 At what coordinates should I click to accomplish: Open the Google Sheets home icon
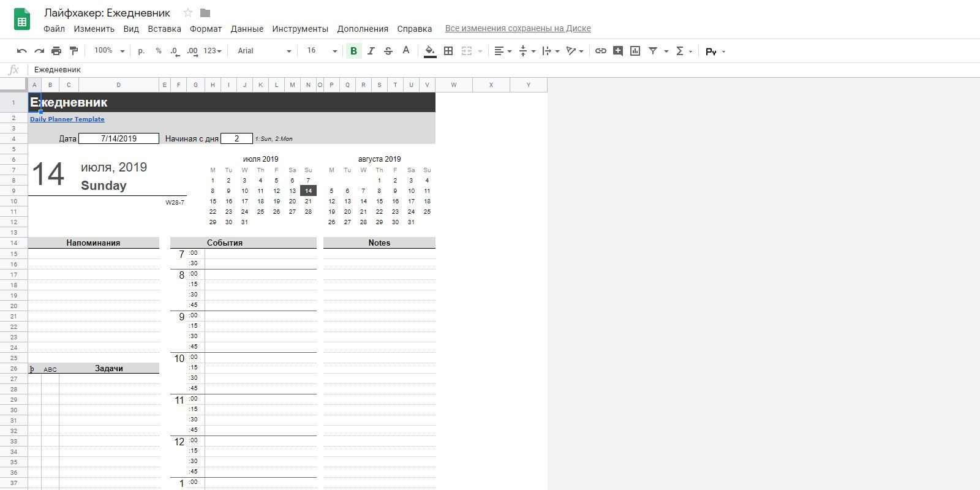coord(22,20)
